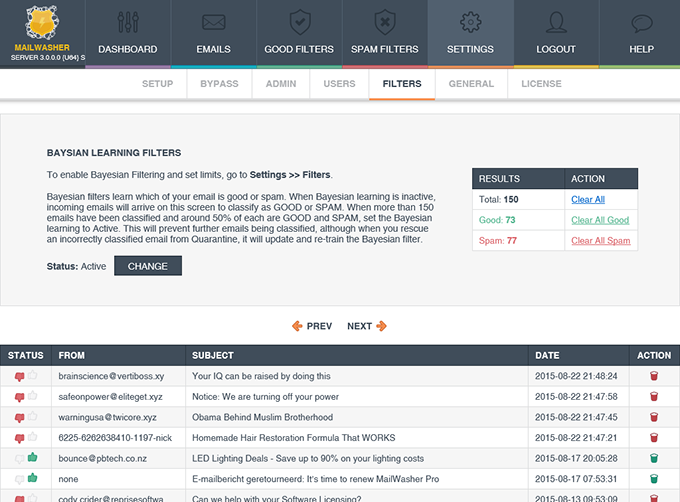Image resolution: width=680 pixels, height=502 pixels.
Task: Select subject 'Notice: We are turning off your power'
Action: coord(265,397)
